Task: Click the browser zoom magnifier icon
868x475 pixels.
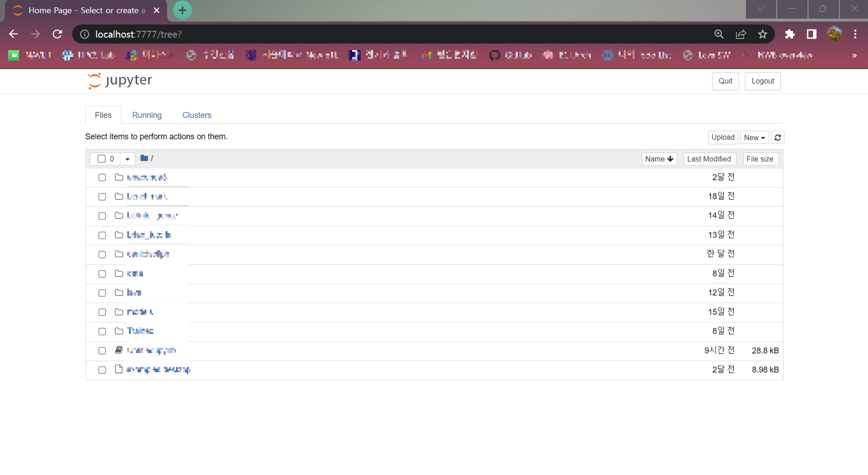Action: 719,34
